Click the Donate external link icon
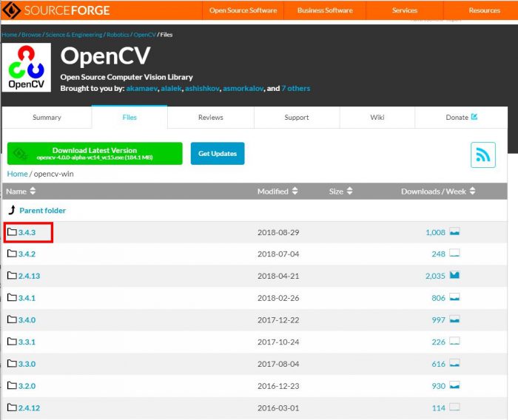Screen dimensions: 518x420 tap(474, 117)
